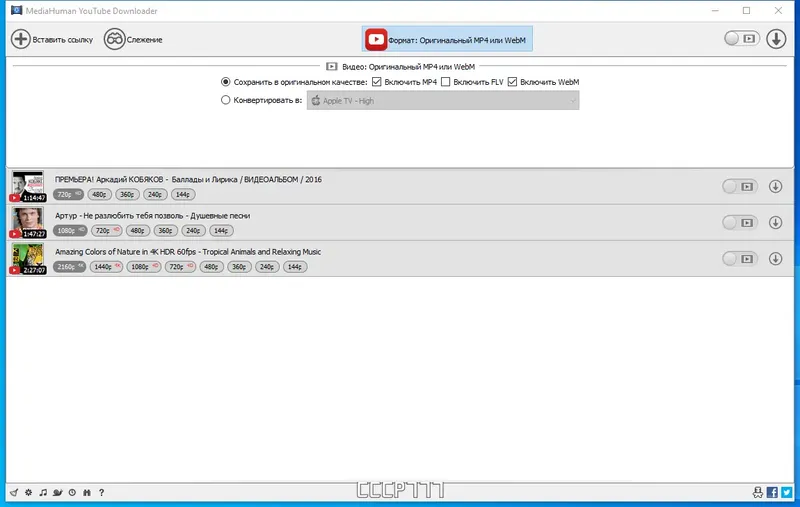Choose 144p for the Аркадий КОБЯКОВ video
Screen dimensions: 800x507
(x=183, y=194)
